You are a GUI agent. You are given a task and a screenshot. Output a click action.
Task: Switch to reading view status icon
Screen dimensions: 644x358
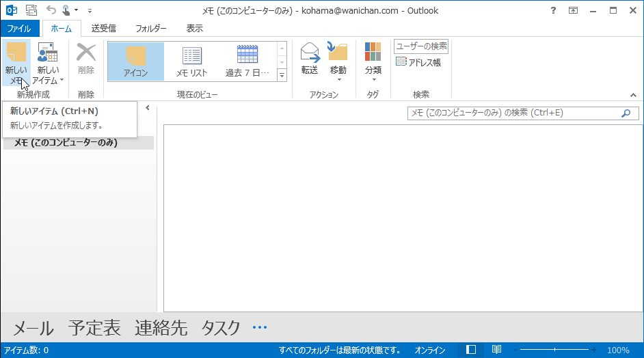pos(496,350)
